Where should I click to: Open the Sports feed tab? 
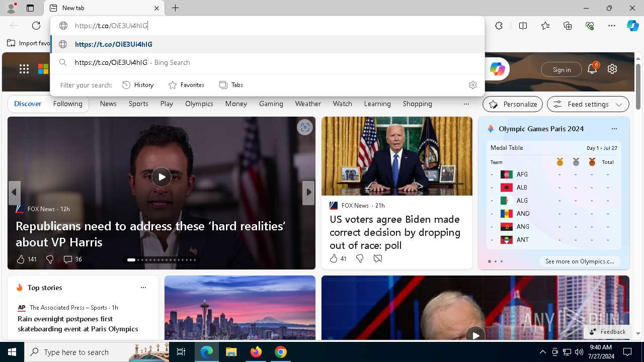point(138,104)
